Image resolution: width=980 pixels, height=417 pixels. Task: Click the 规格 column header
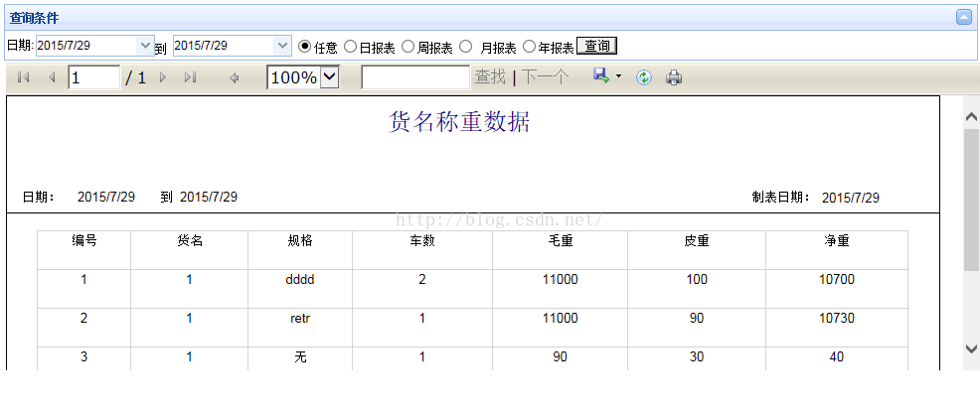point(300,241)
